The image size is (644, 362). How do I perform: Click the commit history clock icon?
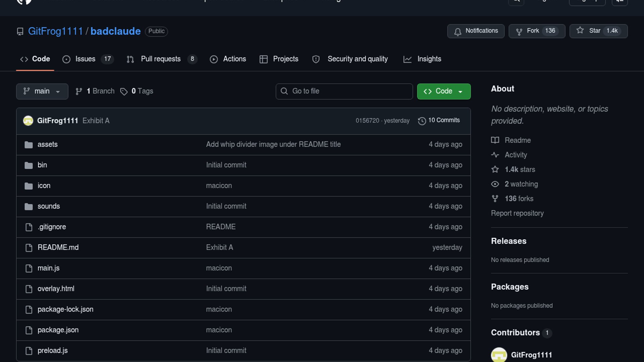click(x=422, y=121)
